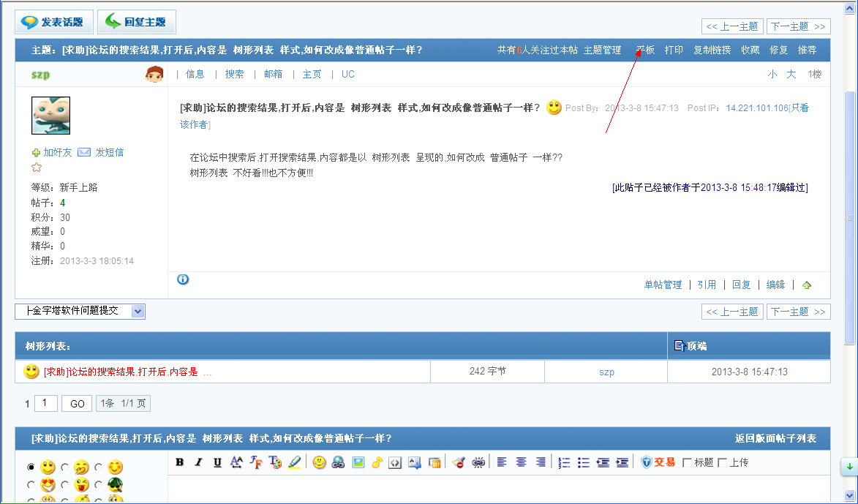Screen dimensions: 858x504
Task: Insert an ordered numbered list
Action: click(x=564, y=462)
